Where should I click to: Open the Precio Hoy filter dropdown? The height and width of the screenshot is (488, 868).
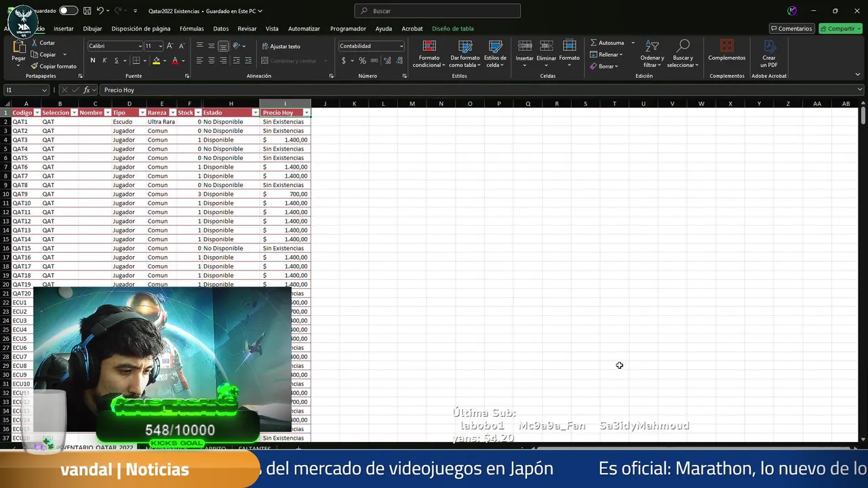tap(307, 113)
